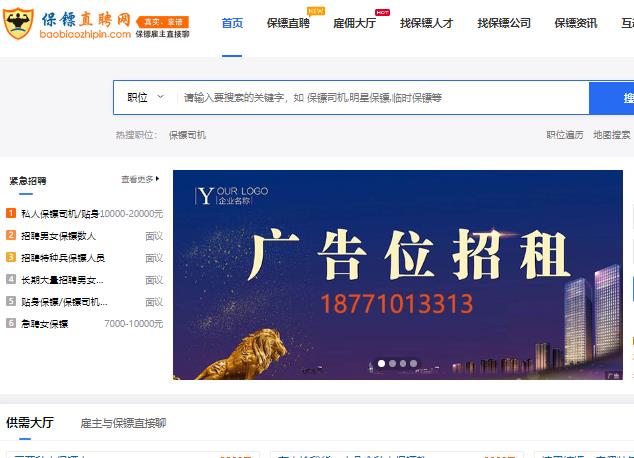
Task: Open the 首页 navigation tab
Action: point(232,23)
